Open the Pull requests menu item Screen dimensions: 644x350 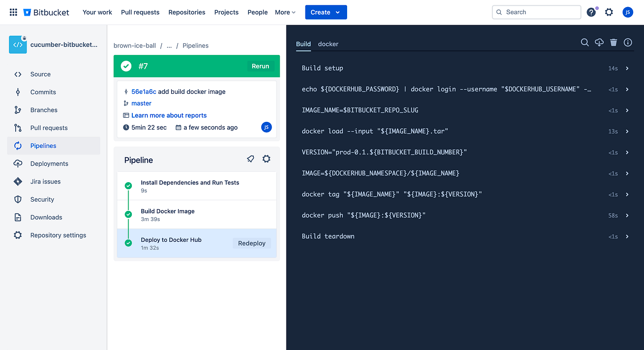pyautogui.click(x=140, y=12)
